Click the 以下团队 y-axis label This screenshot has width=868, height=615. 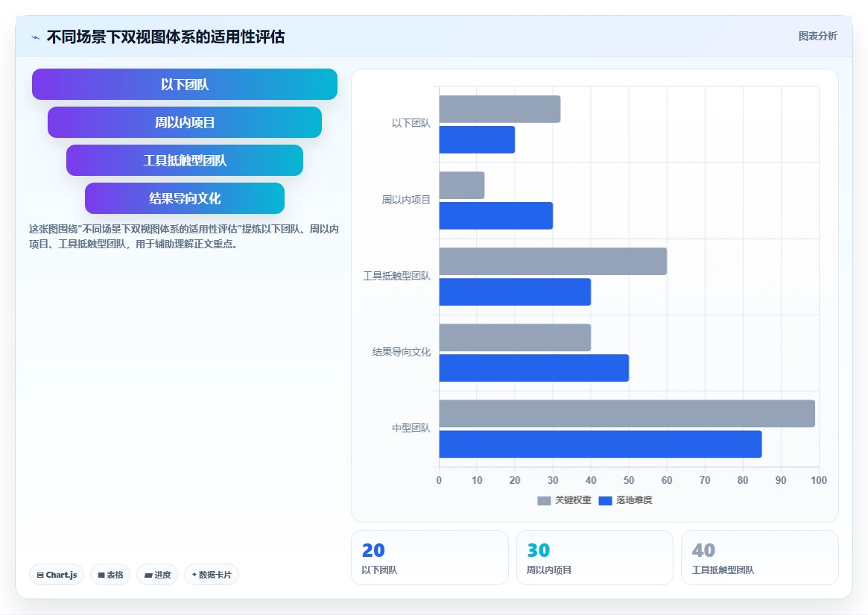click(x=411, y=123)
